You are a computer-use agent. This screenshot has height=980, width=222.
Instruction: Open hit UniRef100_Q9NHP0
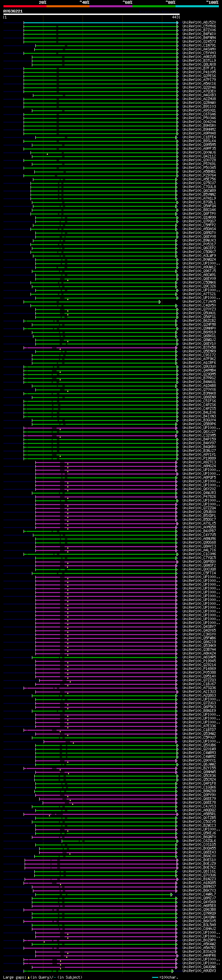tap(199, 328)
